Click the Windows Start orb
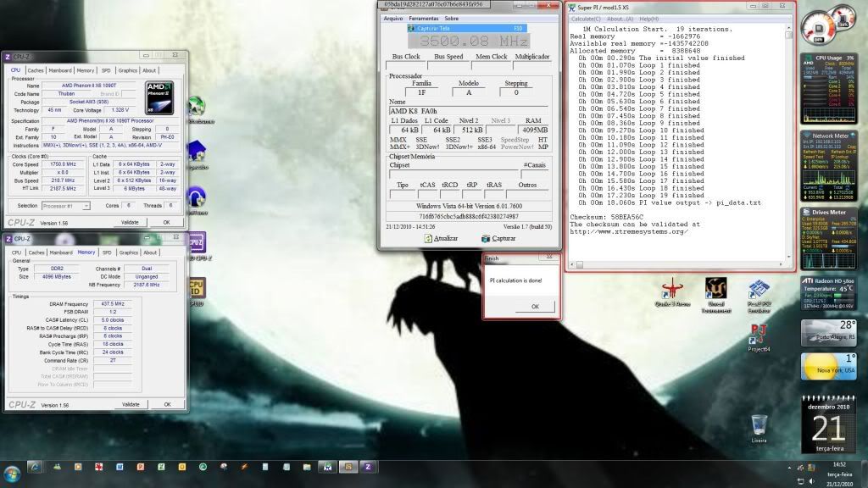The image size is (868, 488). click(x=12, y=474)
